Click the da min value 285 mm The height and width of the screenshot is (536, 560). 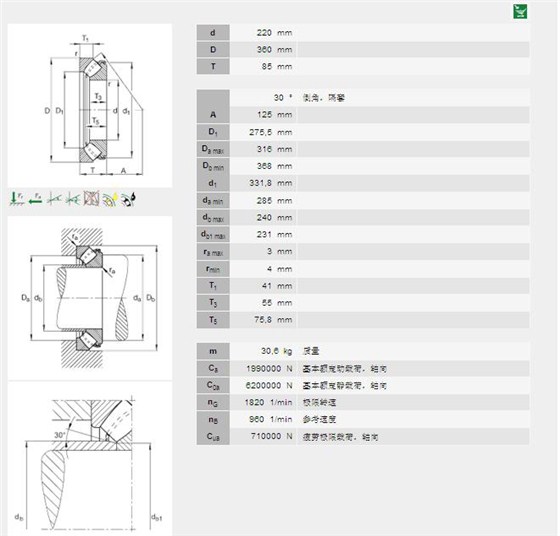point(274,201)
